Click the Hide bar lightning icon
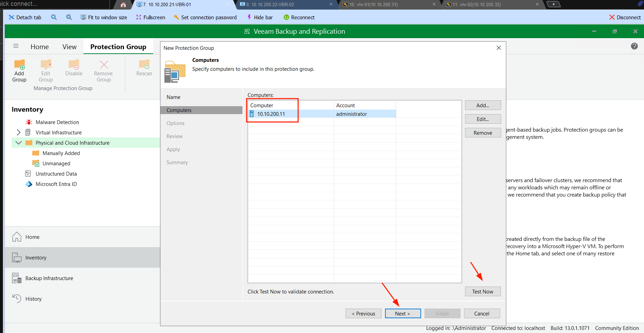The width and height of the screenshot is (644, 333). (x=249, y=17)
